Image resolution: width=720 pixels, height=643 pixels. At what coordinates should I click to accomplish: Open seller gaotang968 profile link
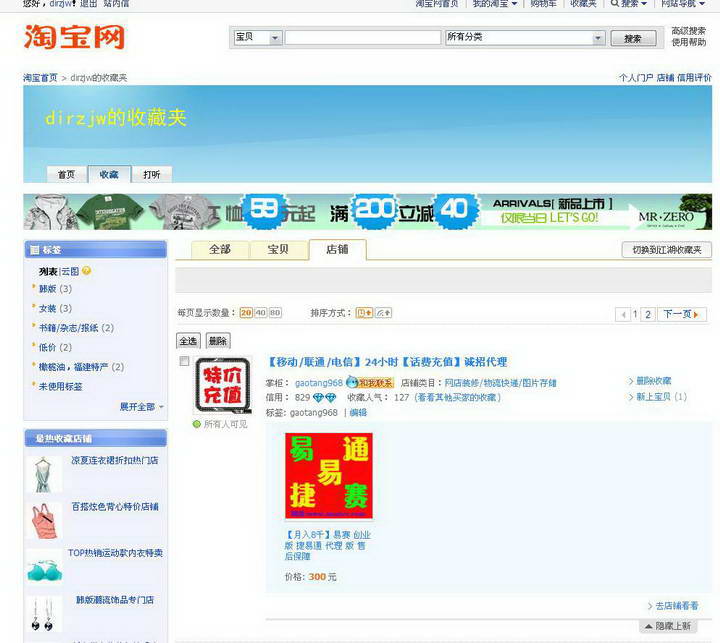pyautogui.click(x=319, y=383)
